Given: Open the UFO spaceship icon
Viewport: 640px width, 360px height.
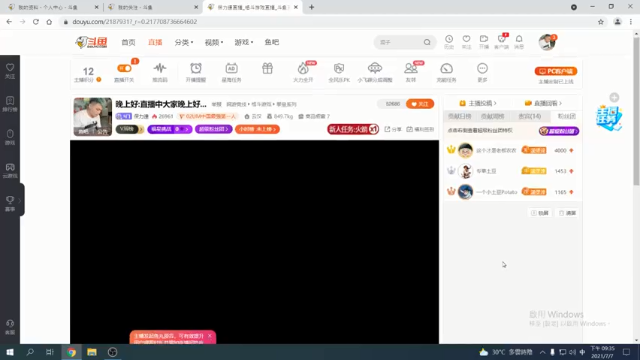Looking at the screenshot, I should (375, 68).
